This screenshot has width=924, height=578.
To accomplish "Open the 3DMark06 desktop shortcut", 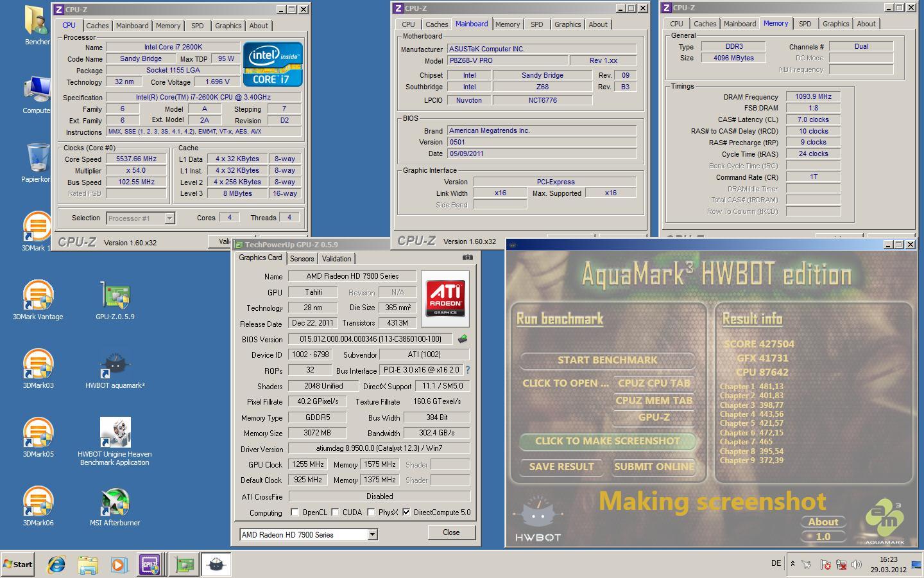I will pos(38,505).
